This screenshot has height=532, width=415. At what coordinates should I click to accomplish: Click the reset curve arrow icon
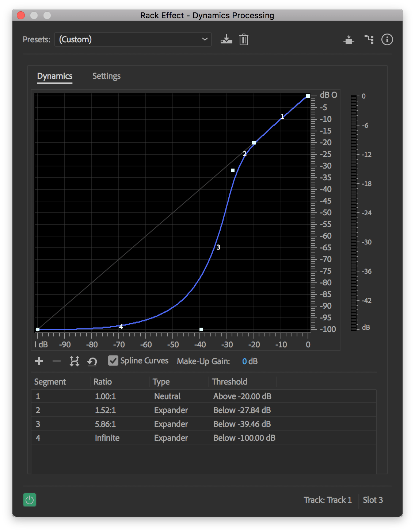pos(92,362)
